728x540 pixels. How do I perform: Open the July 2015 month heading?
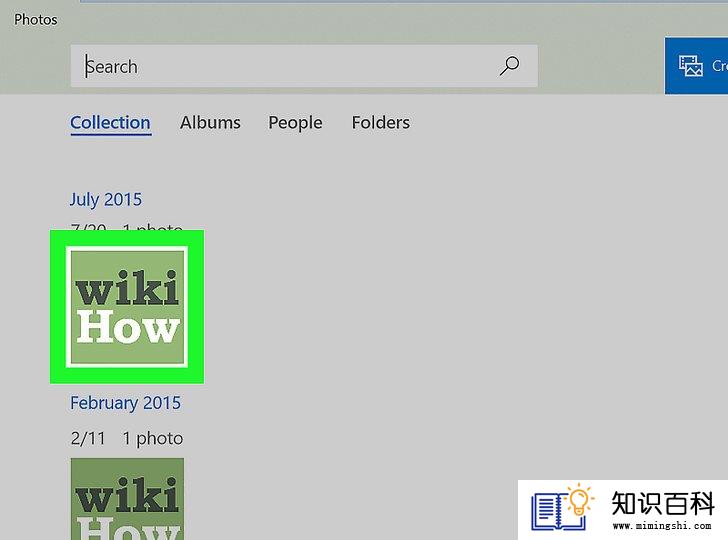(106, 200)
